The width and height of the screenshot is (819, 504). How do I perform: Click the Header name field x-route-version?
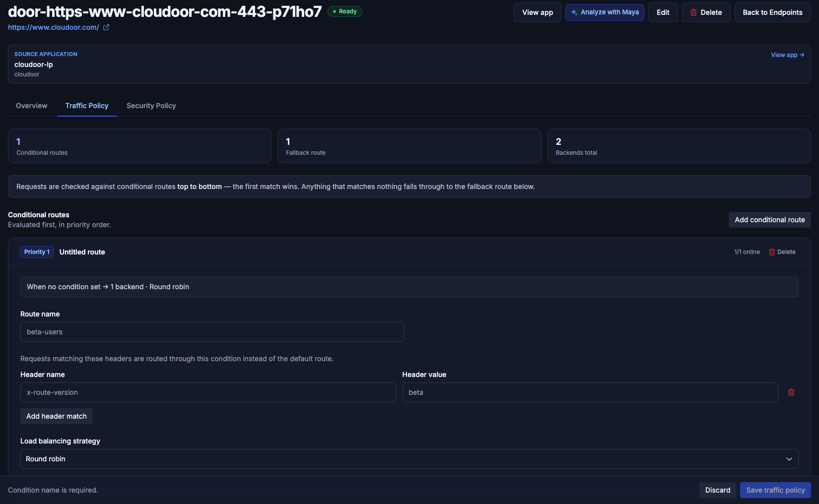tap(208, 392)
